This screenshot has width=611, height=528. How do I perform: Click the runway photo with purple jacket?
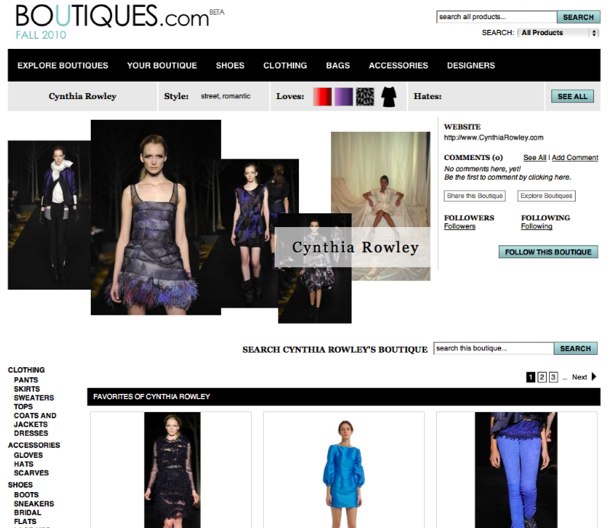point(49,215)
